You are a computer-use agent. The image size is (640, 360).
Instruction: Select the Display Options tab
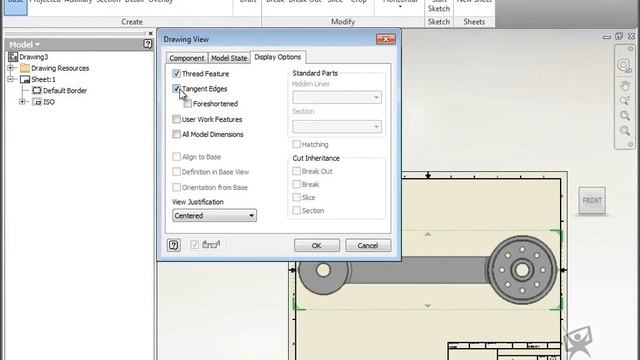point(278,57)
